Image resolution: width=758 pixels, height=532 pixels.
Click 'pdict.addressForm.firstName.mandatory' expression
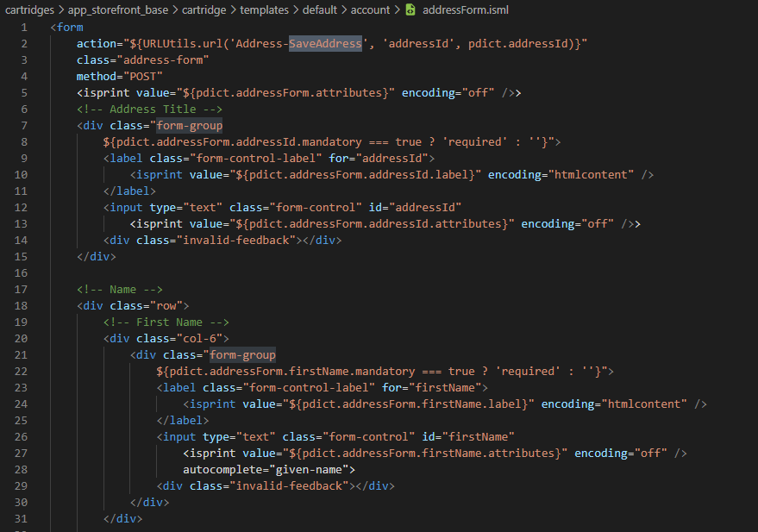292,372
